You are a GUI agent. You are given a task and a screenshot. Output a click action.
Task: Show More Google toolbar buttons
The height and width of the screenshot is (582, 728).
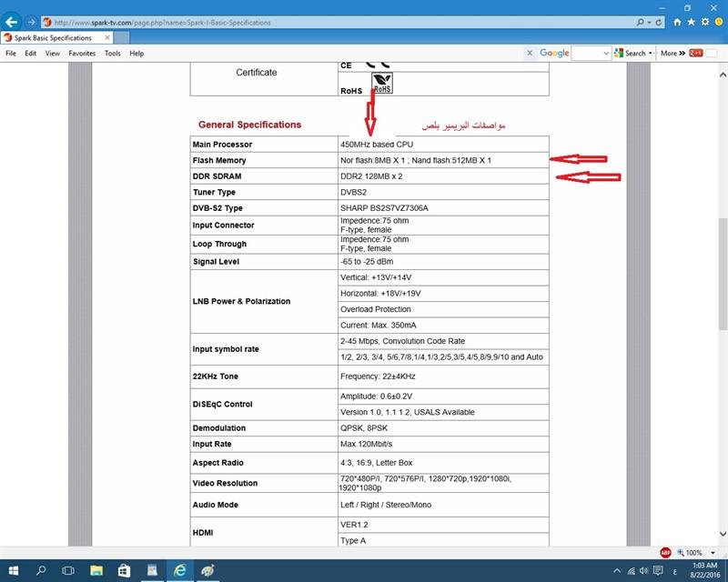tap(672, 54)
